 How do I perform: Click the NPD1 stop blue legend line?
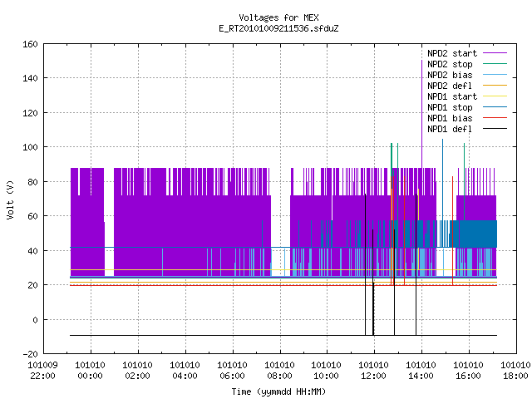(x=495, y=107)
